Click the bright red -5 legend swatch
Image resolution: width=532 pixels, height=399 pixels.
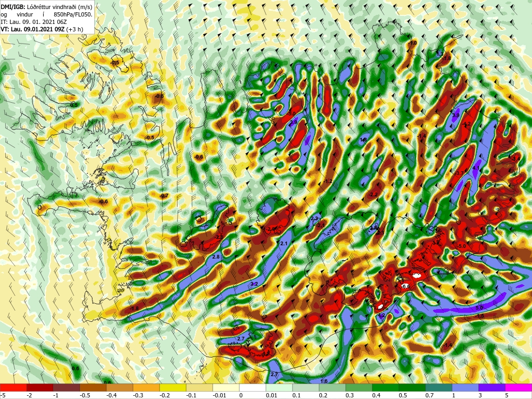click(x=13, y=387)
